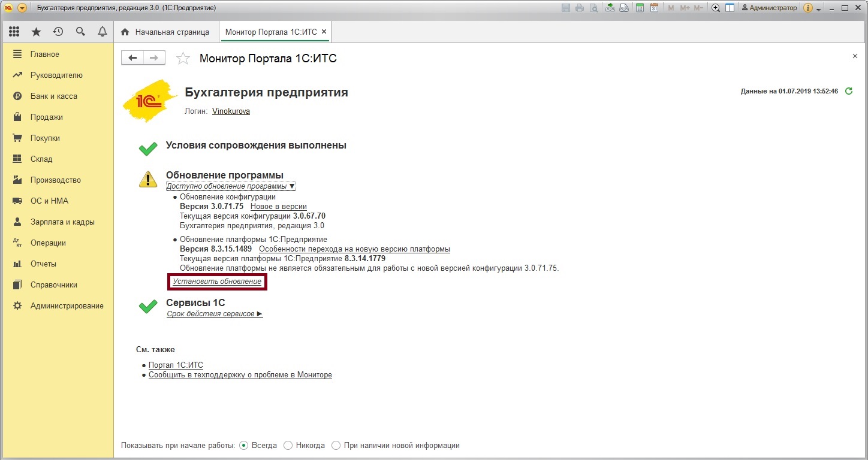
Task: Click the panel layout settings icon
Action: point(730,8)
